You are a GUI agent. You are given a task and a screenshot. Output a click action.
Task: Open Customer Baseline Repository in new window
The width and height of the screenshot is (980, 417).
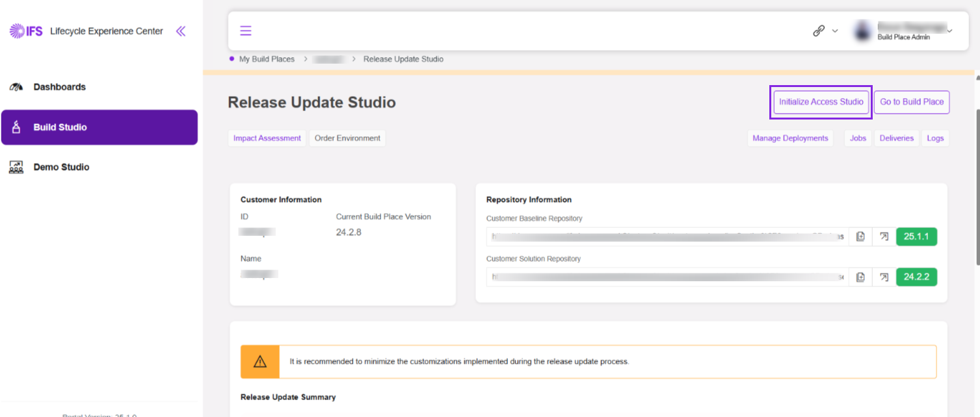[884, 236]
